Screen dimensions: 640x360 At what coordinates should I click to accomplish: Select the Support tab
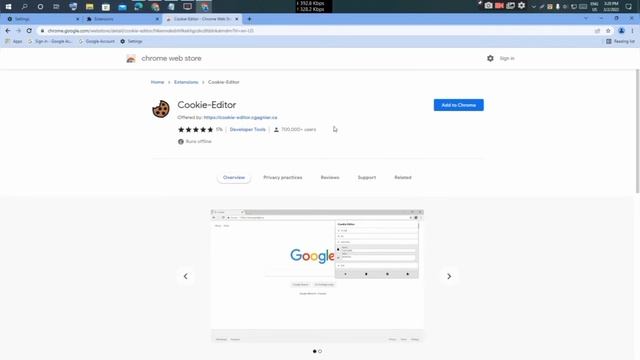pos(367,178)
